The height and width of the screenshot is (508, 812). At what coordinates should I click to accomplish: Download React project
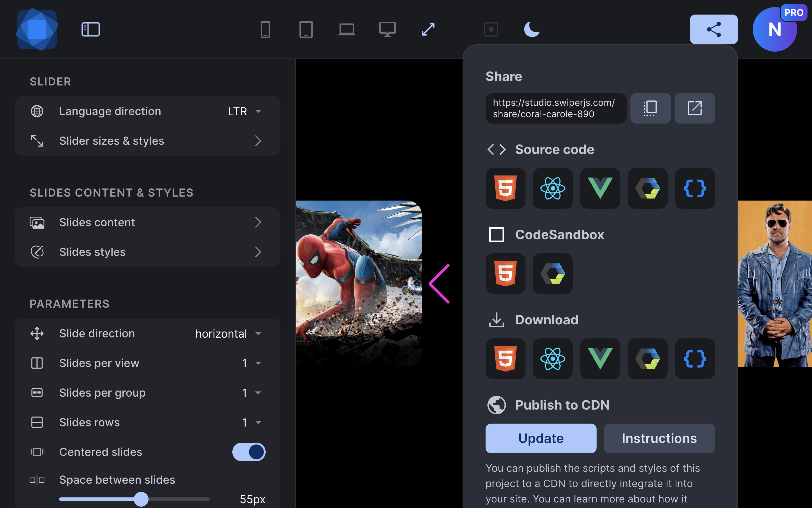coord(553,359)
